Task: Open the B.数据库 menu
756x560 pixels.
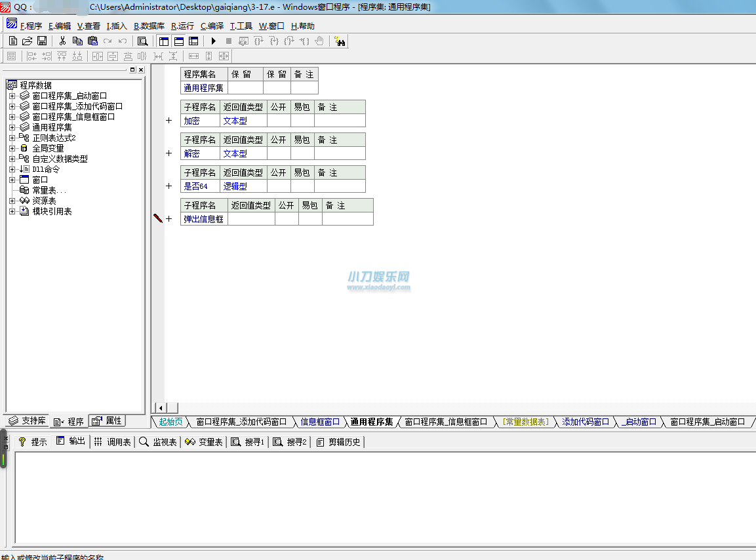Action: click(x=149, y=26)
